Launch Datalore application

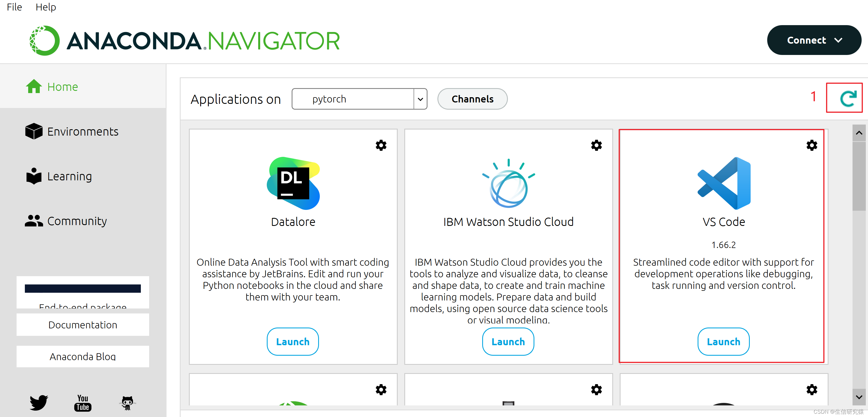292,342
